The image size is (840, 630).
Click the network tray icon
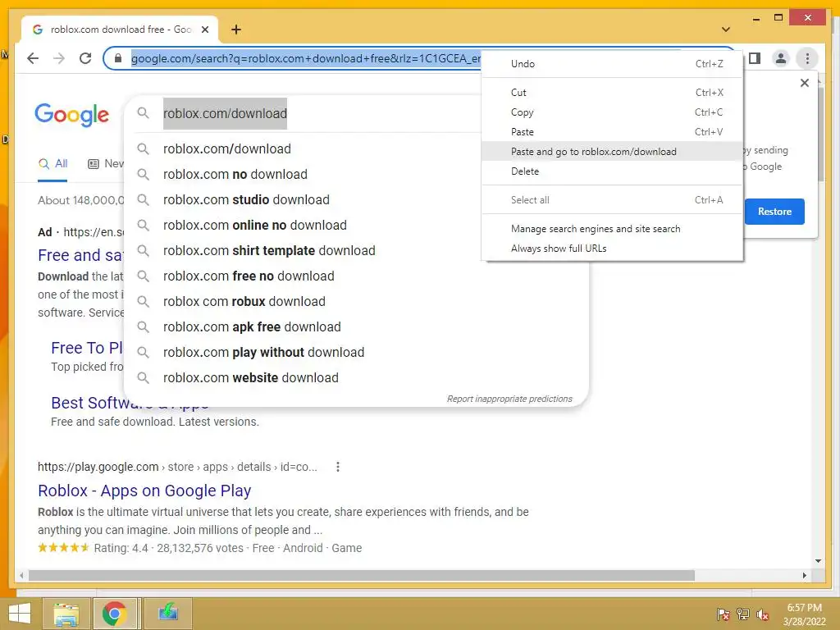point(743,614)
